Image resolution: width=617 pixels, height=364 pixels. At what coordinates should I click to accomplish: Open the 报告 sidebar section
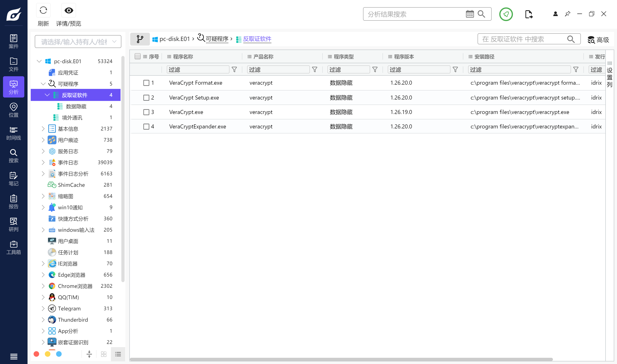pyautogui.click(x=13, y=202)
